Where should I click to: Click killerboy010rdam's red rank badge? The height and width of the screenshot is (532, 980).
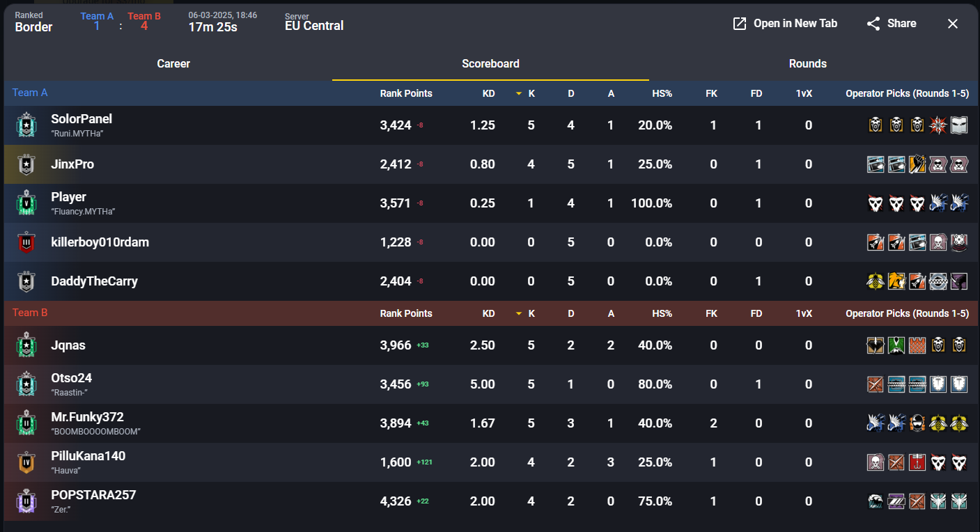tap(26, 242)
